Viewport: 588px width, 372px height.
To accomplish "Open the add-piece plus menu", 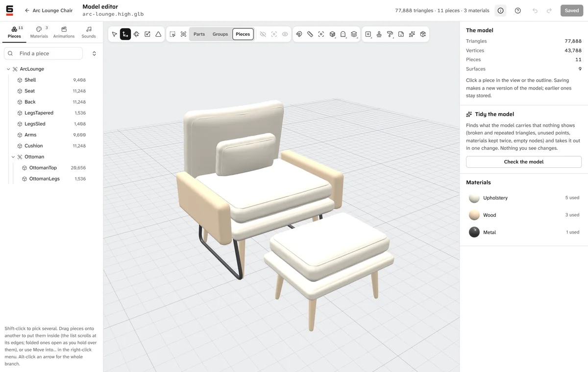I will pyautogui.click(x=368, y=34).
